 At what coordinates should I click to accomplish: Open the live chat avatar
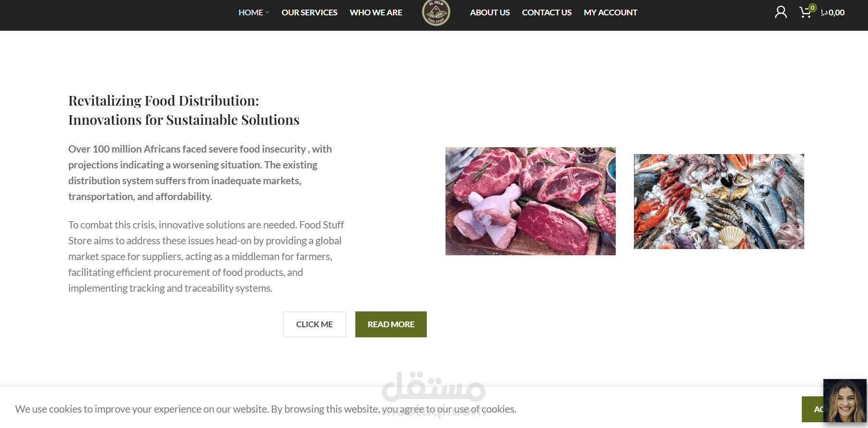click(x=845, y=401)
